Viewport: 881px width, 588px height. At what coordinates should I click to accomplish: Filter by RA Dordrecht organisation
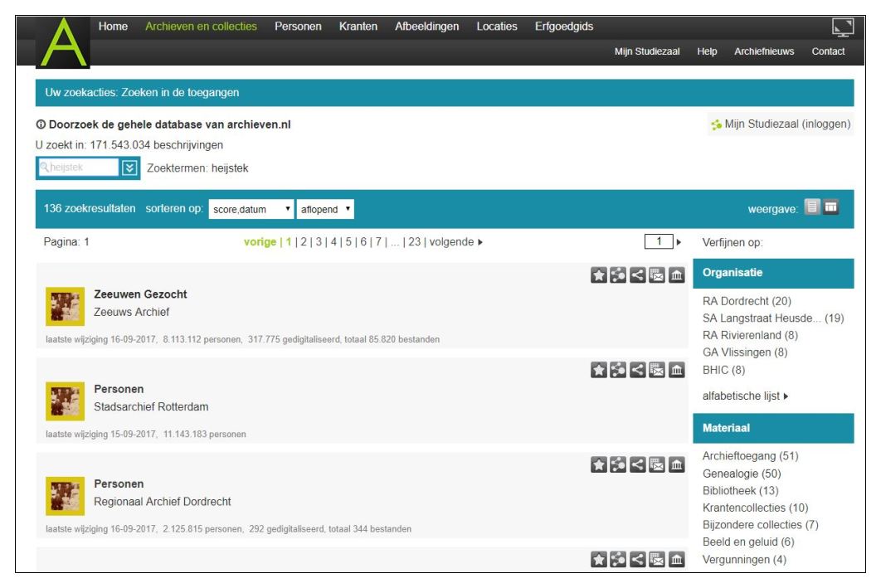[x=745, y=301]
